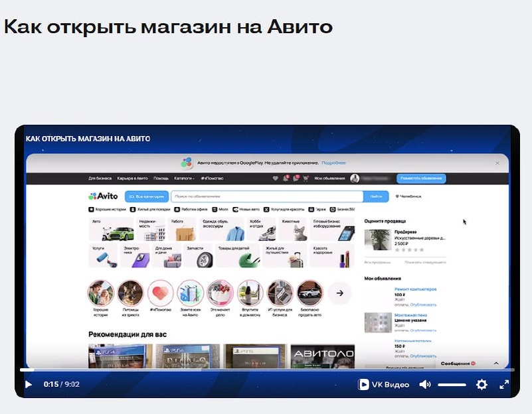Click the Работа в офисе shortcut
The image size is (532, 414).
tap(191, 210)
